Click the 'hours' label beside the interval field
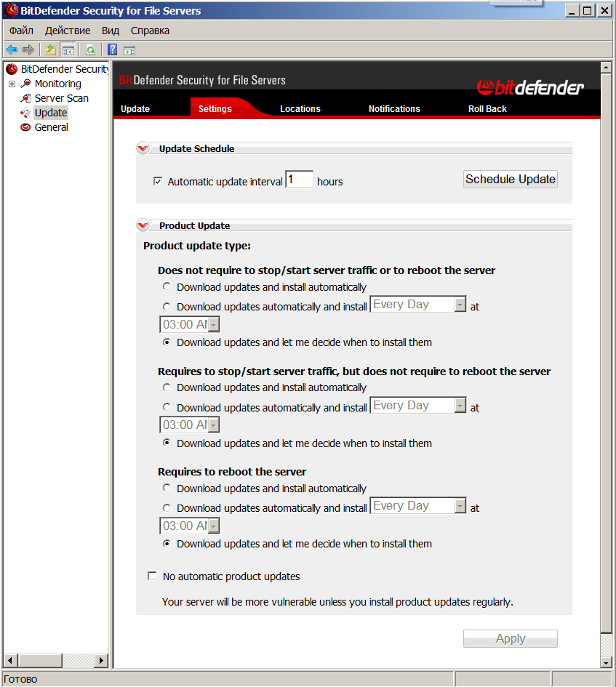This screenshot has width=616, height=687. [329, 182]
